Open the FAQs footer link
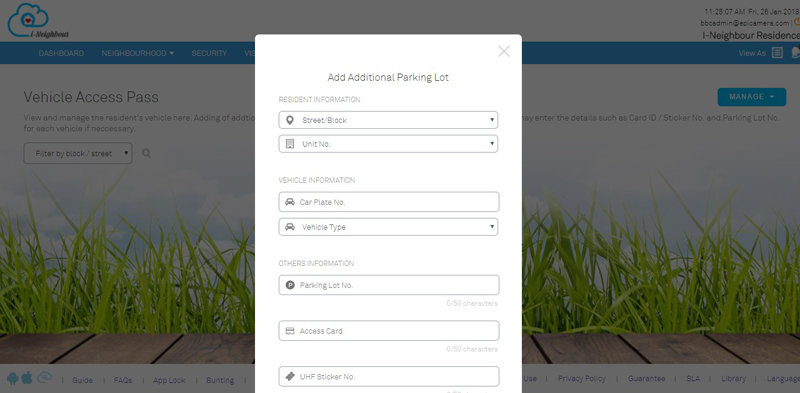 123,380
